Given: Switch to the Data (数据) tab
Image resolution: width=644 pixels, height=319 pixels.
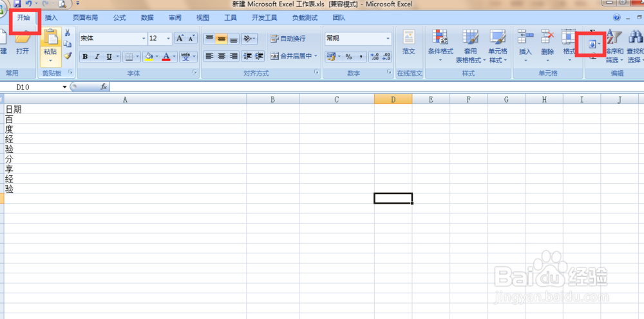Looking at the screenshot, I should pos(147,17).
